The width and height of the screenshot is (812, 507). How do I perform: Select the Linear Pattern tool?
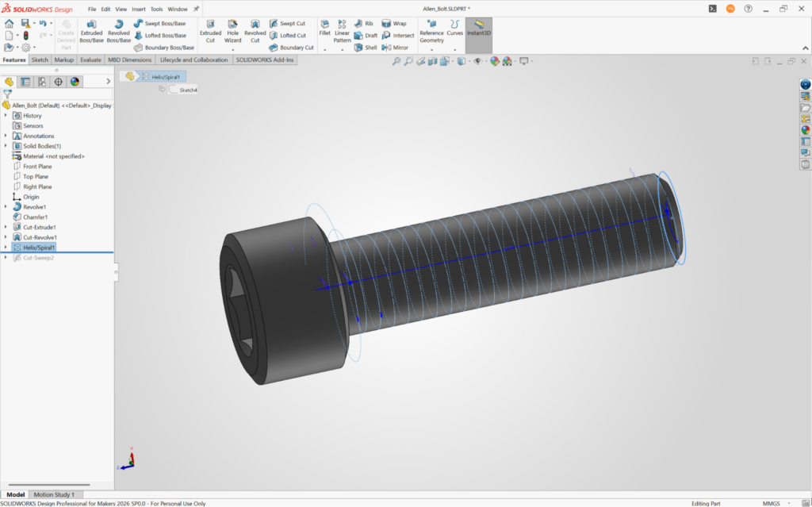tap(342, 31)
